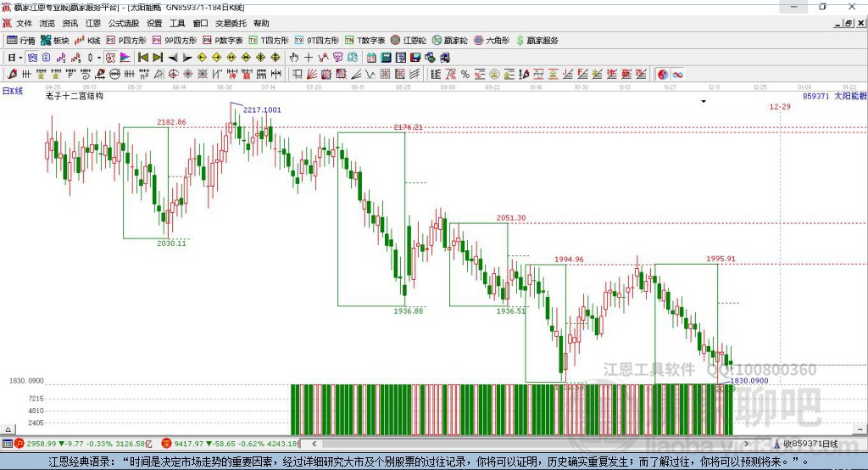Screen dimensions: 868x470
Task: Click the black left arrow icon
Action: (x=173, y=58)
